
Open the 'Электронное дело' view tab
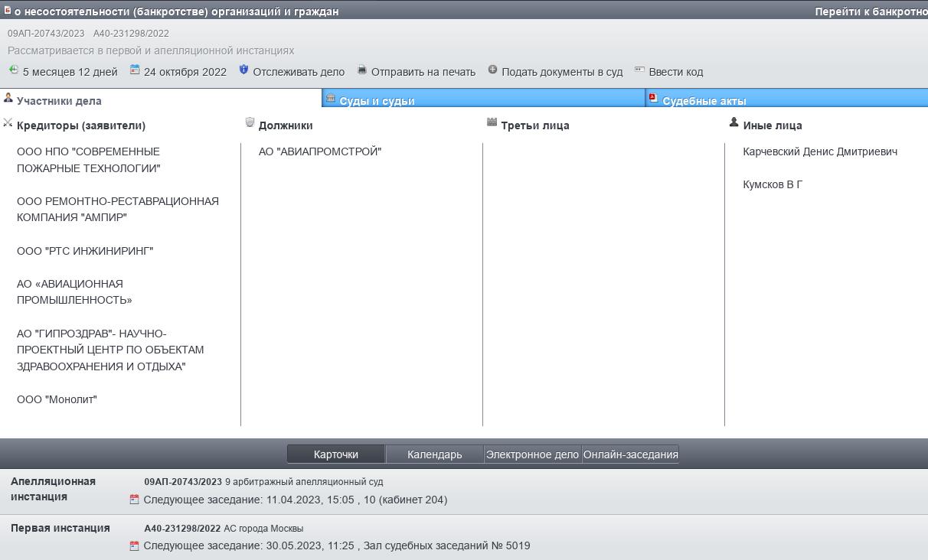click(532, 454)
